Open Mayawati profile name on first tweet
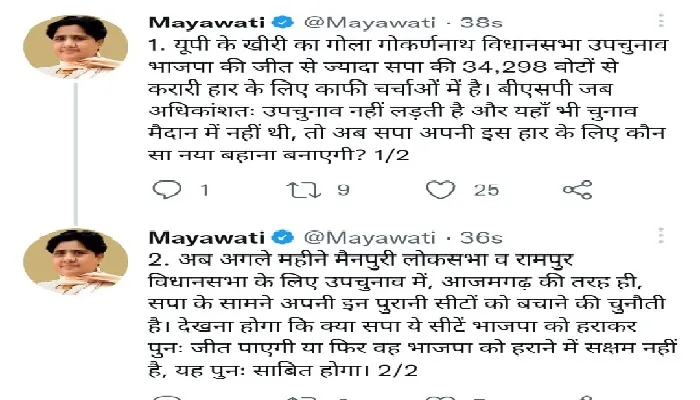 207,22
